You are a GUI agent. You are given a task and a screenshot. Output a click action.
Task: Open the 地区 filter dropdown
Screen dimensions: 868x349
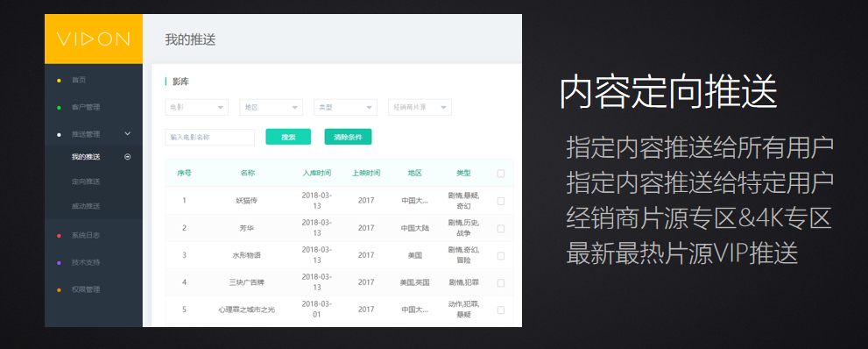point(272,108)
